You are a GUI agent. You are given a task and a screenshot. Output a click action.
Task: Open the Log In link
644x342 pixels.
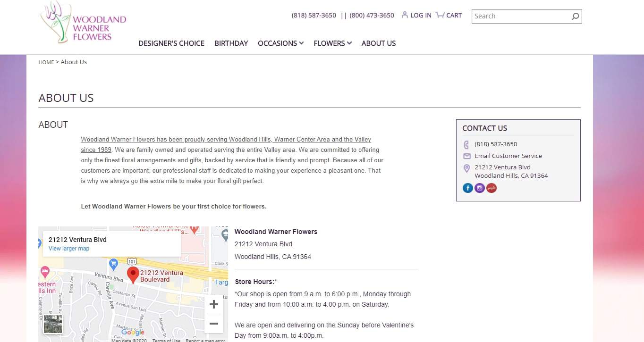(x=416, y=15)
